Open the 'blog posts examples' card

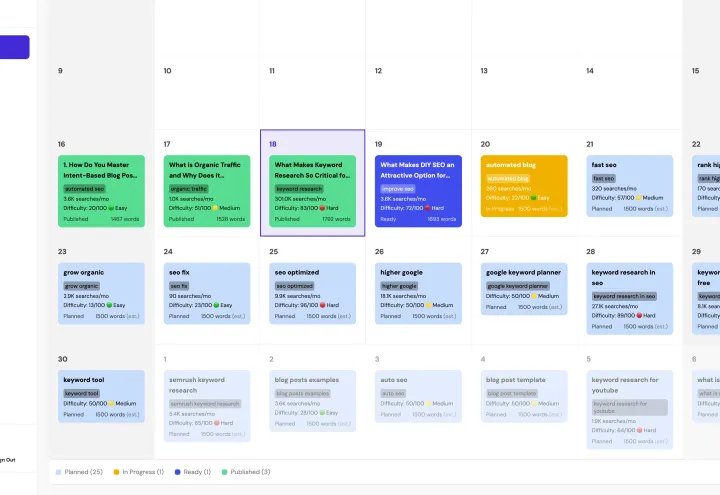tap(312, 401)
